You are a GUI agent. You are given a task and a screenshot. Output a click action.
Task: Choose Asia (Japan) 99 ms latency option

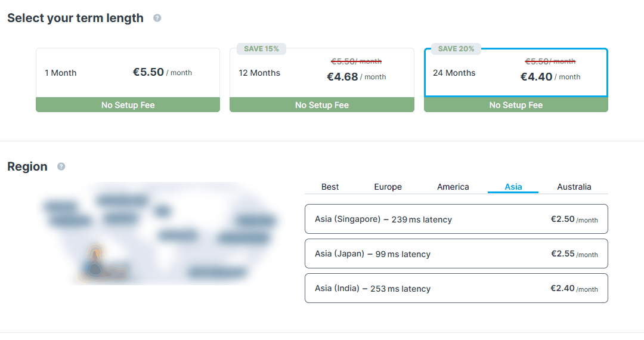456,254
